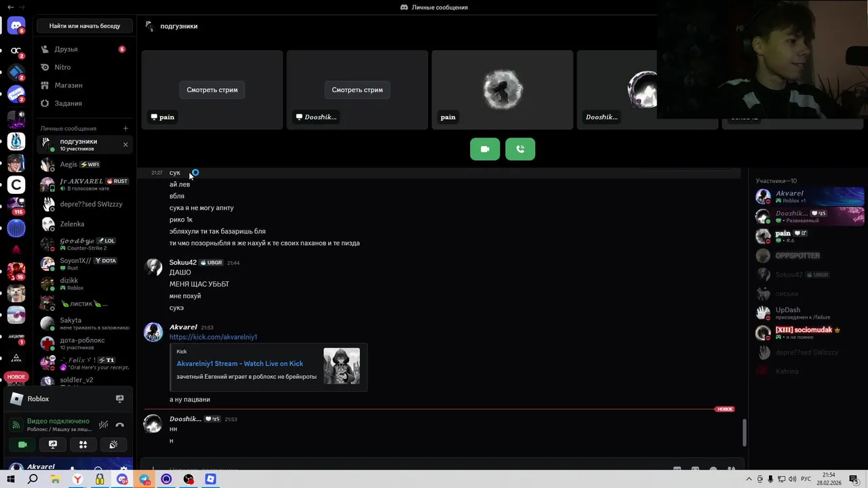Image resolution: width=868 pixels, height=488 pixels.
Task: Open Akvarel avatar in chat
Action: [153, 332]
